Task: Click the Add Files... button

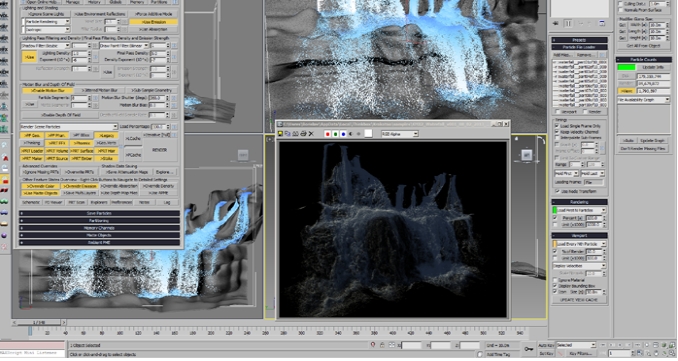Action: click(x=563, y=55)
